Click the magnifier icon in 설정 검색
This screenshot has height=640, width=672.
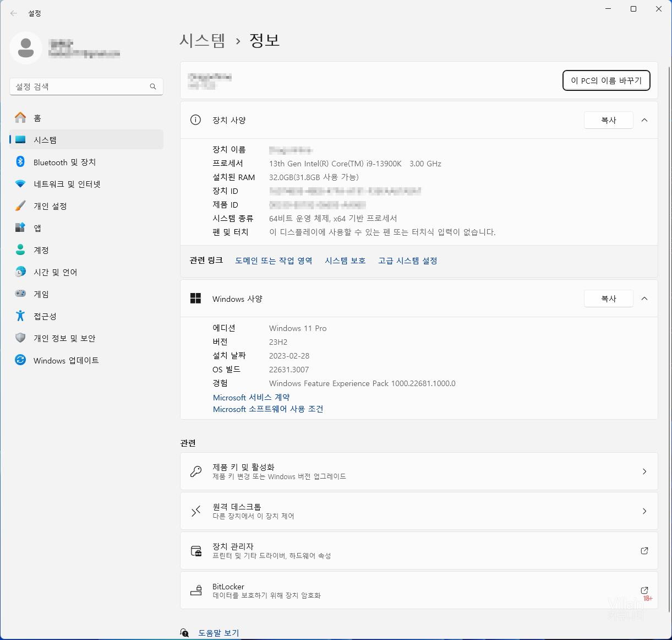point(153,86)
